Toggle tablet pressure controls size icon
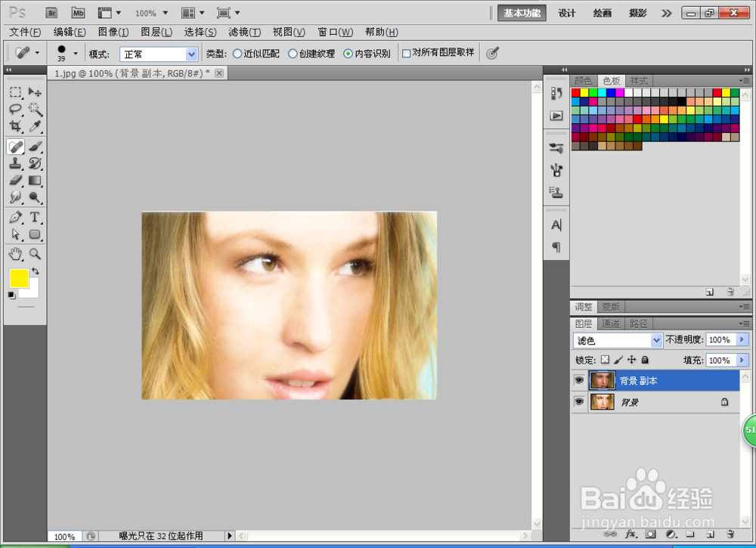 [492, 53]
